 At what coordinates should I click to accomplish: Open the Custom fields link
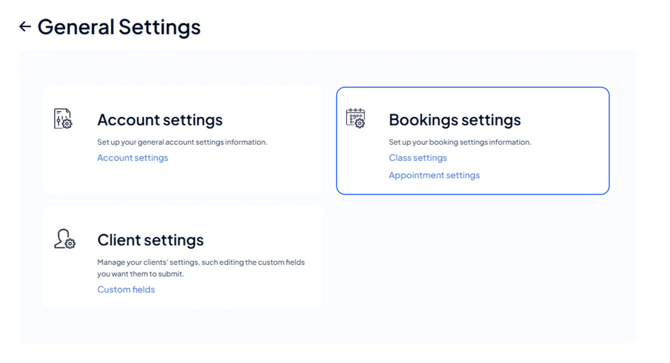point(126,290)
